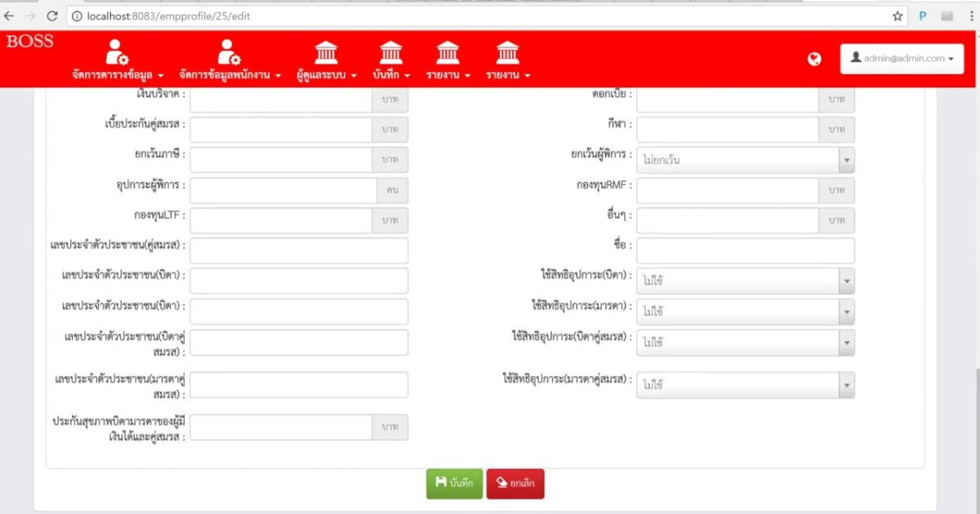The width and height of the screenshot is (980, 514).
Task: Focus the อื่นๆ input field
Action: coord(728,220)
